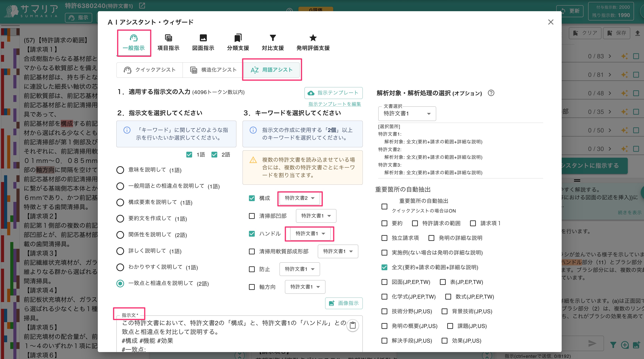Select radio 一般用語との相違点を説明して
644x359 pixels.
pos(120,186)
